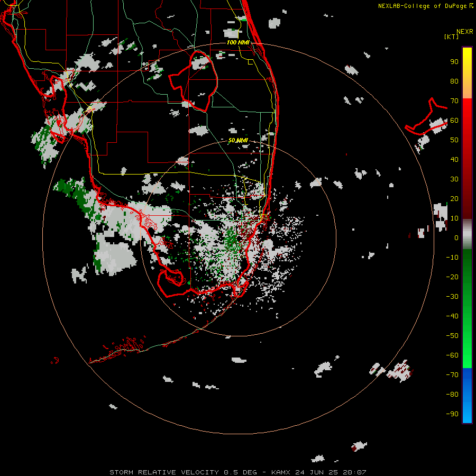This screenshot has width=476, height=476.
Task: Click the 50 NMI range ring label
Action: tap(238, 140)
